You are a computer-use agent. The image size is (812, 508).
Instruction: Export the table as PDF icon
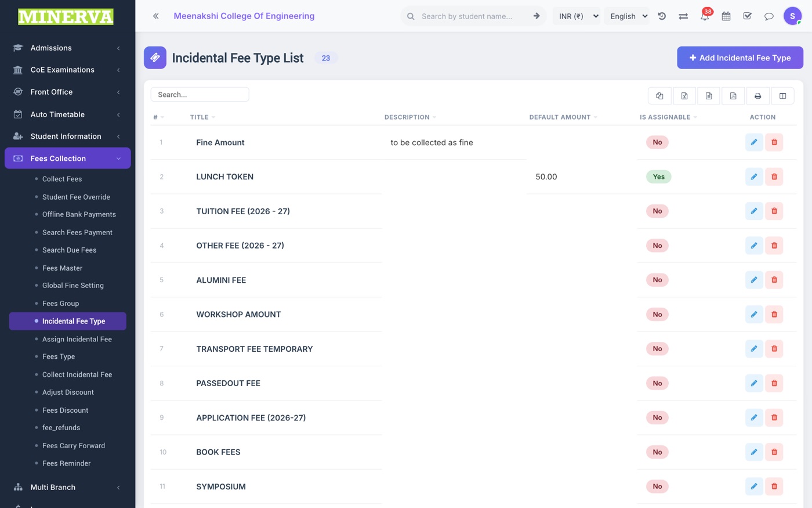click(x=733, y=96)
